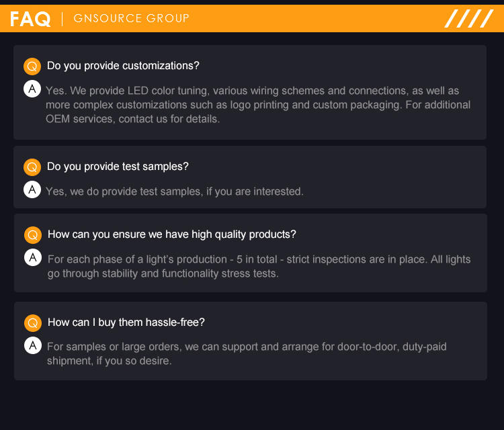Expand the "high quality products" question

tap(171, 234)
